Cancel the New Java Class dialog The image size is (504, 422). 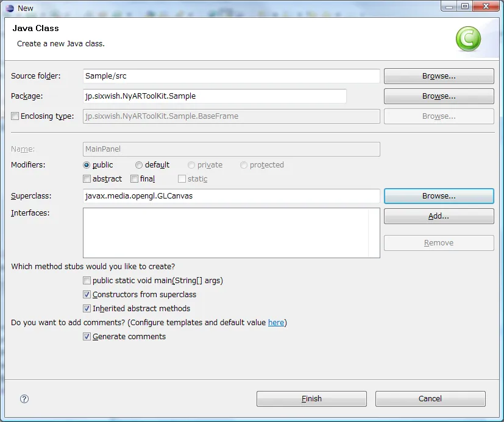pyautogui.click(x=430, y=399)
